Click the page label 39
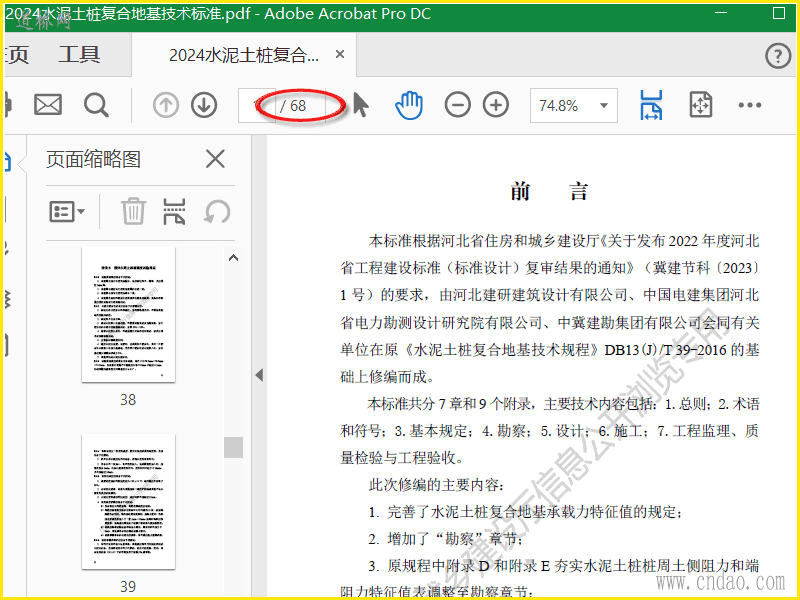800x600 pixels. [128, 587]
